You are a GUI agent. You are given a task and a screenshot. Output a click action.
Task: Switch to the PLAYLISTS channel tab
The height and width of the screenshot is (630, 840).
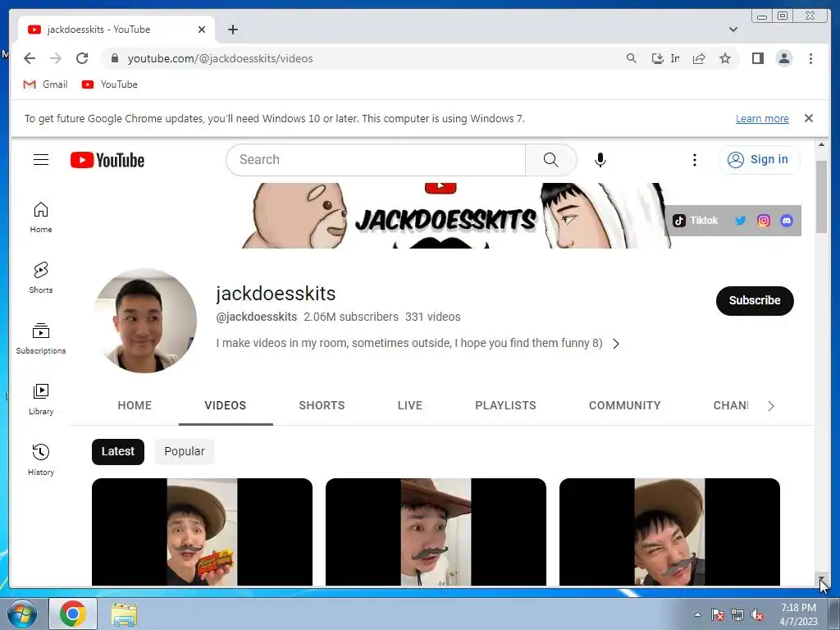(x=505, y=405)
